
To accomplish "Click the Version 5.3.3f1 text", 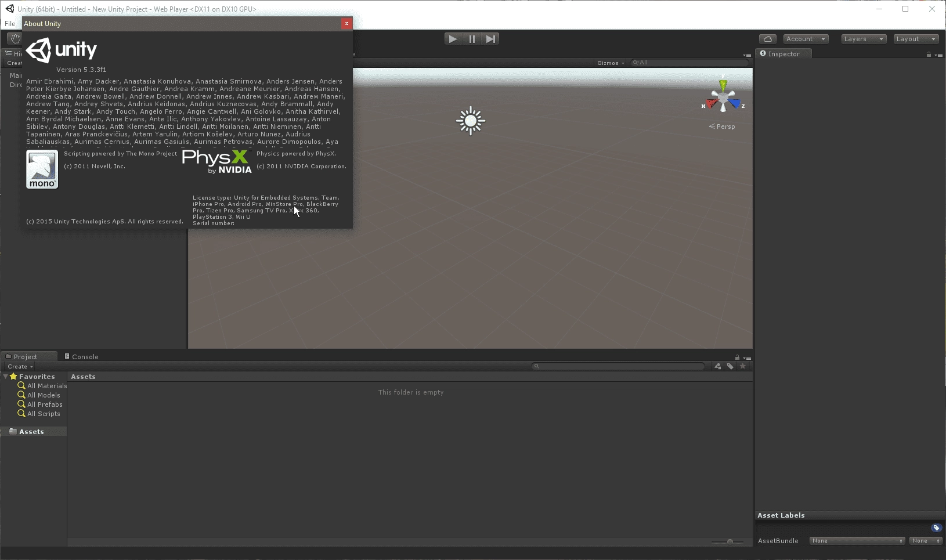I will click(x=81, y=70).
